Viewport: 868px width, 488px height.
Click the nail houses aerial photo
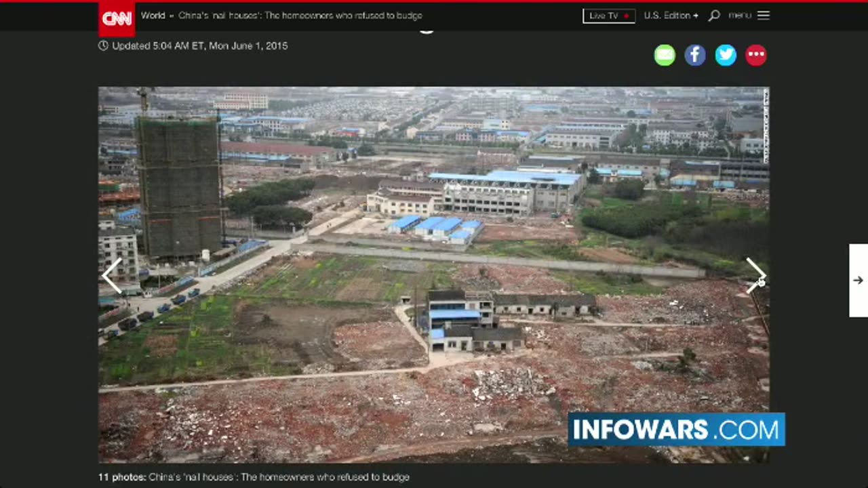tap(434, 275)
